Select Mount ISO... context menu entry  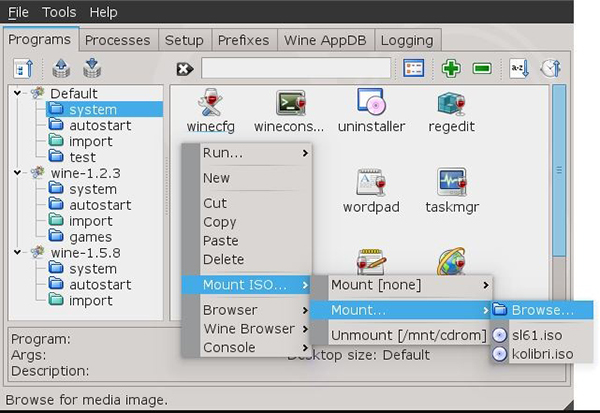click(247, 285)
